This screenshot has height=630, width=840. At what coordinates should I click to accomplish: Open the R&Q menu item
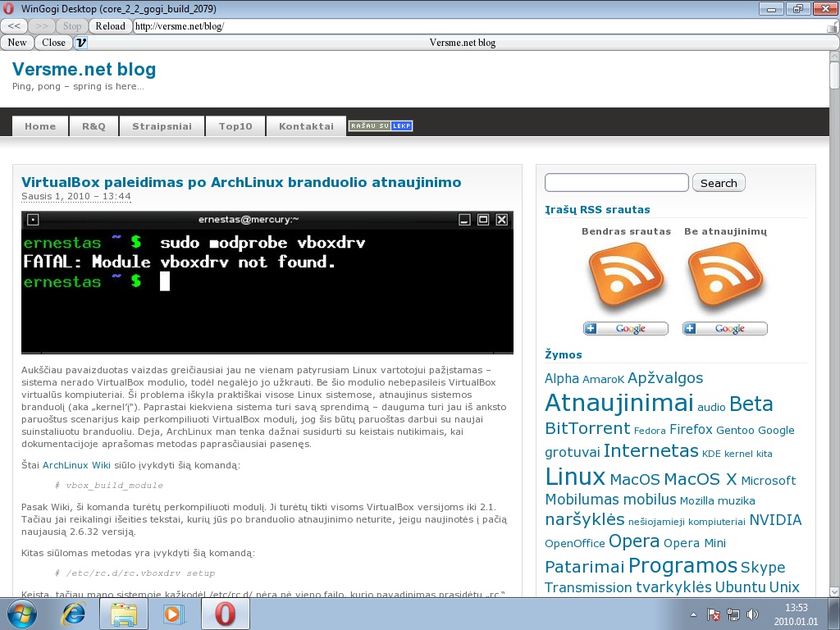click(94, 126)
